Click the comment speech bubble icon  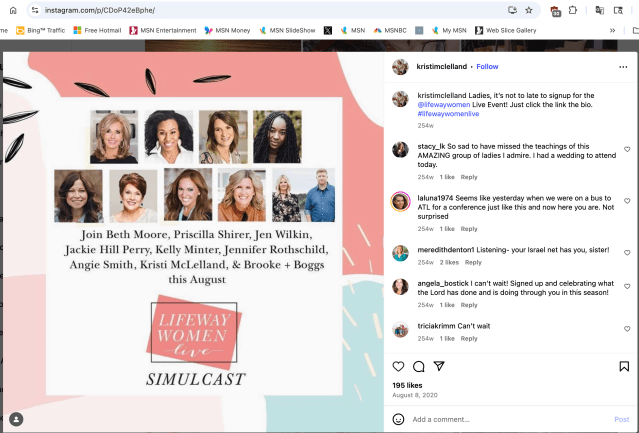point(419,366)
